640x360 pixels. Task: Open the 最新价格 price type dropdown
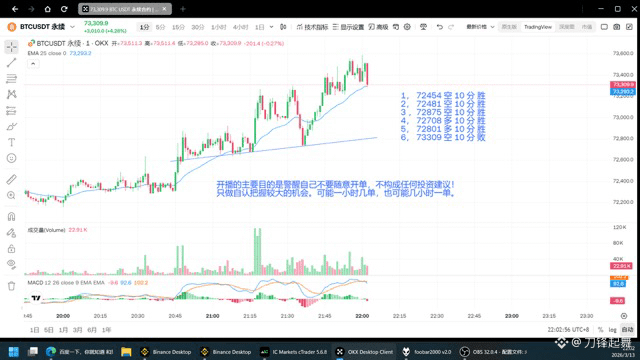coord(480,27)
